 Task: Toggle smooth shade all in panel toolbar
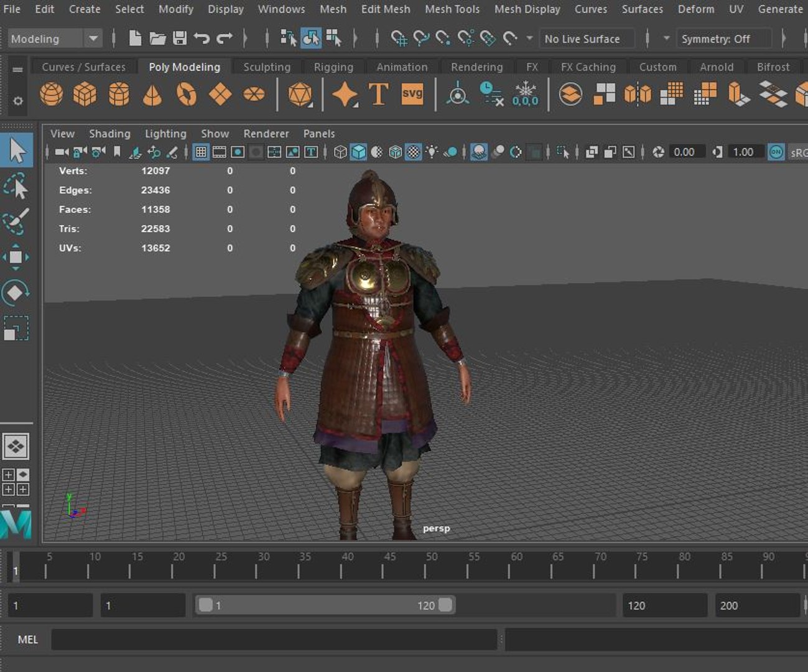(x=358, y=152)
